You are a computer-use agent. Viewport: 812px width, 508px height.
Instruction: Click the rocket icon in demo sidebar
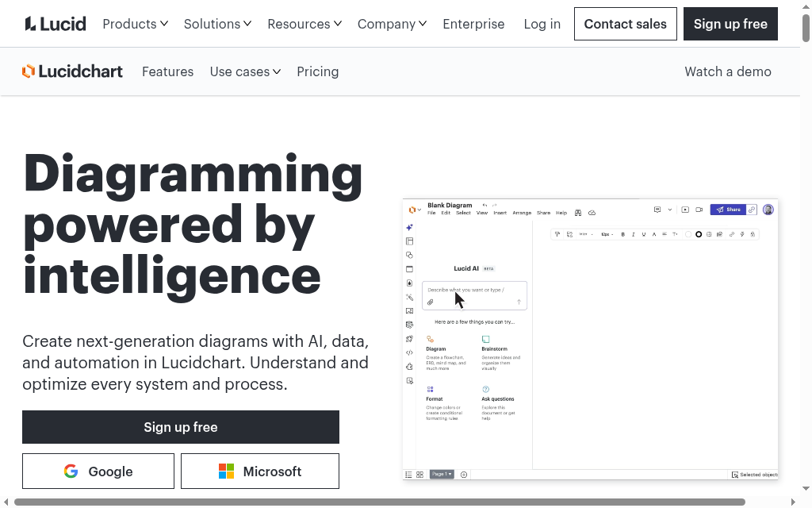tap(410, 338)
